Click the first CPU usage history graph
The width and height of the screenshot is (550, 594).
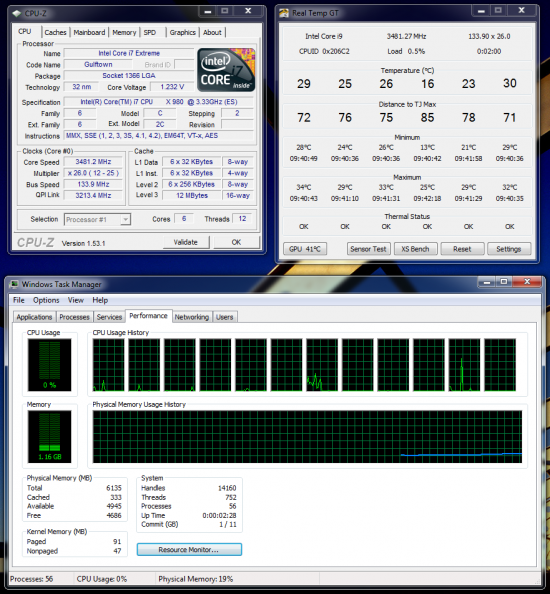click(108, 365)
